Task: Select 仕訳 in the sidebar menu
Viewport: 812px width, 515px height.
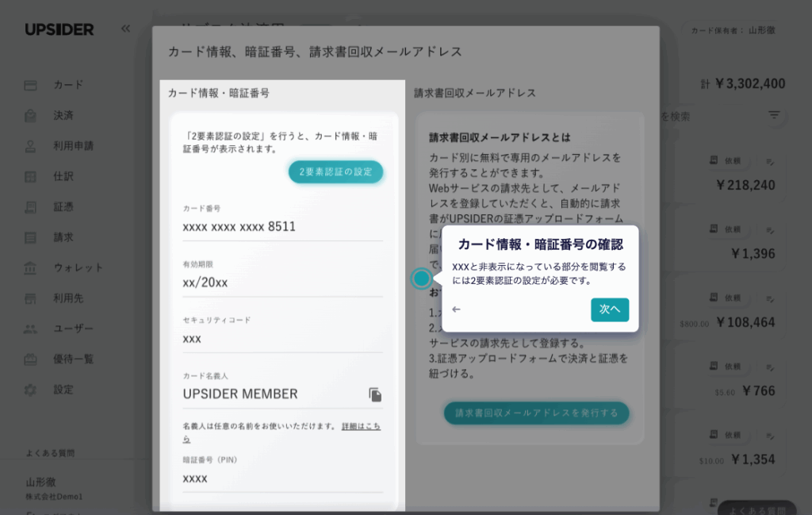Action: (x=63, y=176)
